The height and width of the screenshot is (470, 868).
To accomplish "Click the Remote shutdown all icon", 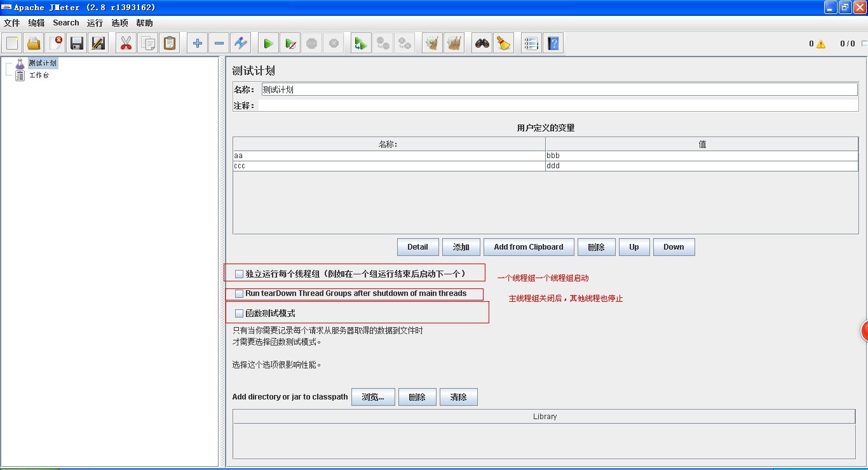I will (x=405, y=43).
